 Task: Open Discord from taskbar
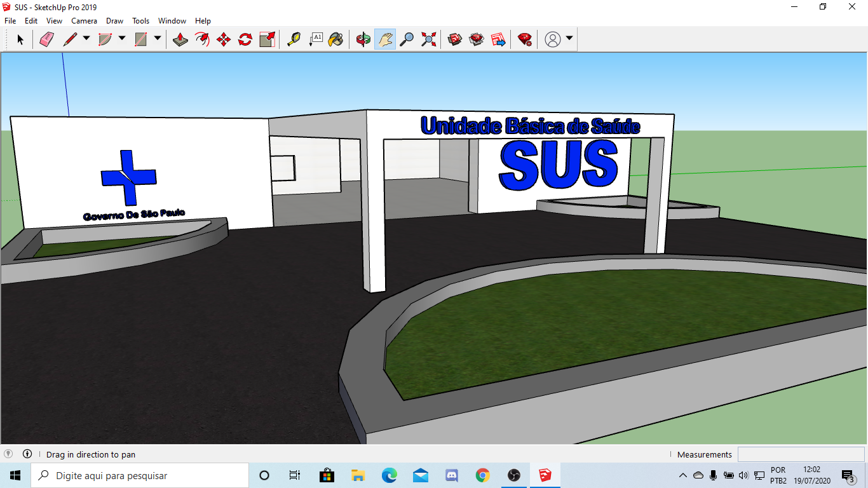click(452, 475)
